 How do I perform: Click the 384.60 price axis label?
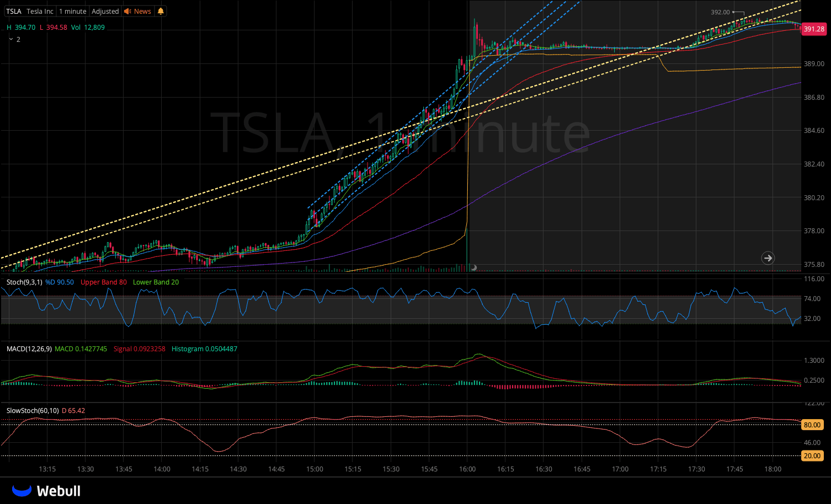tap(814, 131)
